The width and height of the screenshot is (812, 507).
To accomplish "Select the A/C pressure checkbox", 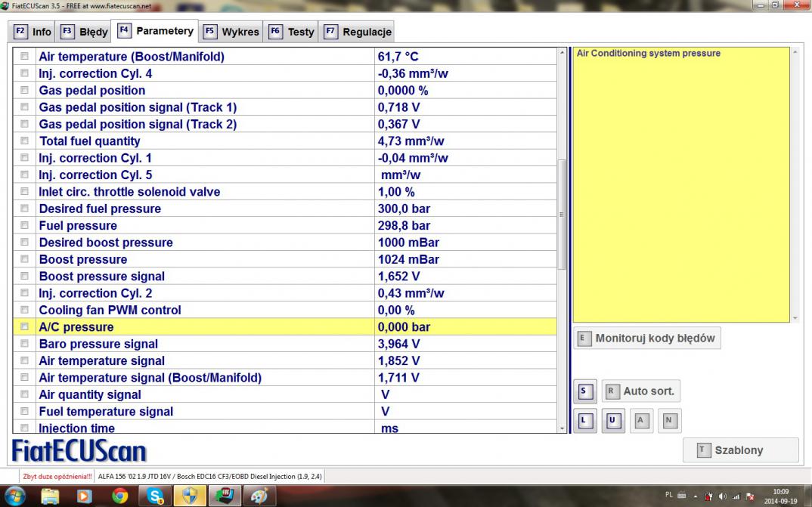I will [x=24, y=327].
